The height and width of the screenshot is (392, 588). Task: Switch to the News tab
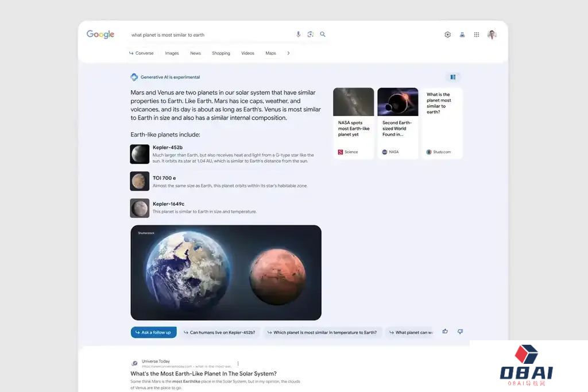pos(195,53)
